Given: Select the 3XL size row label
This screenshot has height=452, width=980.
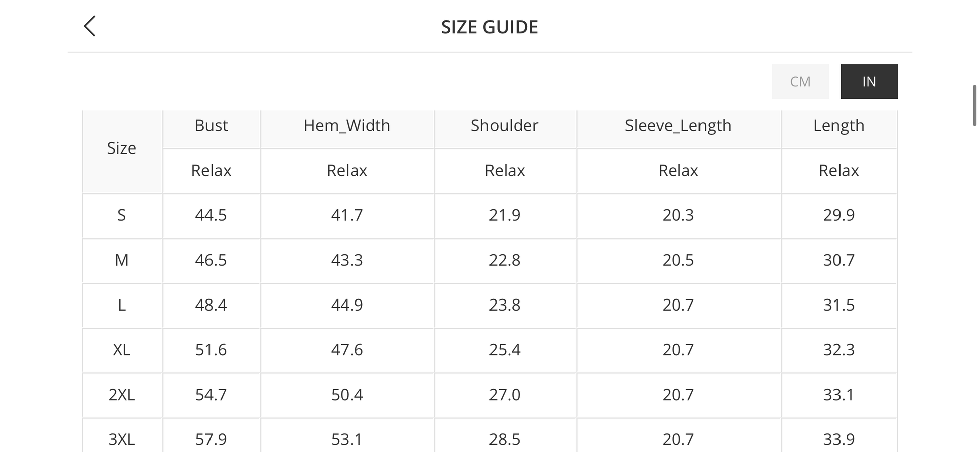Looking at the screenshot, I should (x=121, y=439).
